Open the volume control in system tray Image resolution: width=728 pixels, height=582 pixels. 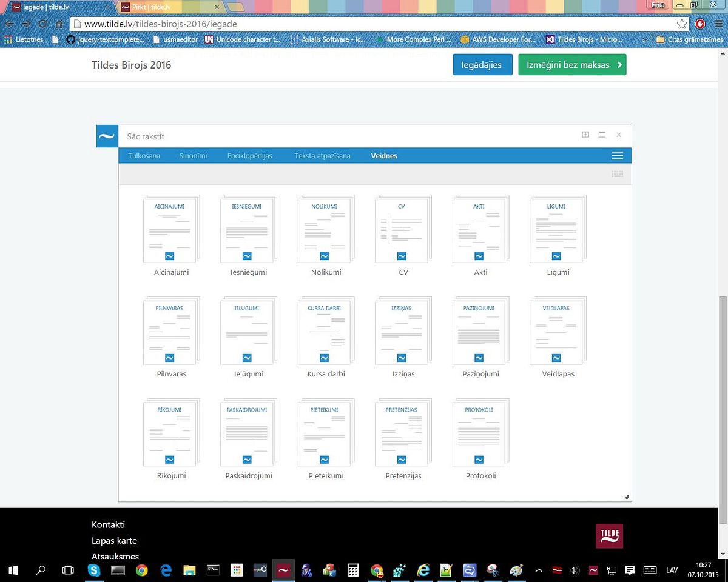pyautogui.click(x=575, y=570)
